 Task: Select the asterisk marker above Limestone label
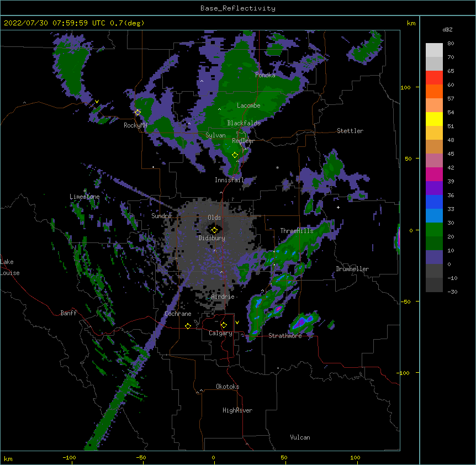click(85, 191)
